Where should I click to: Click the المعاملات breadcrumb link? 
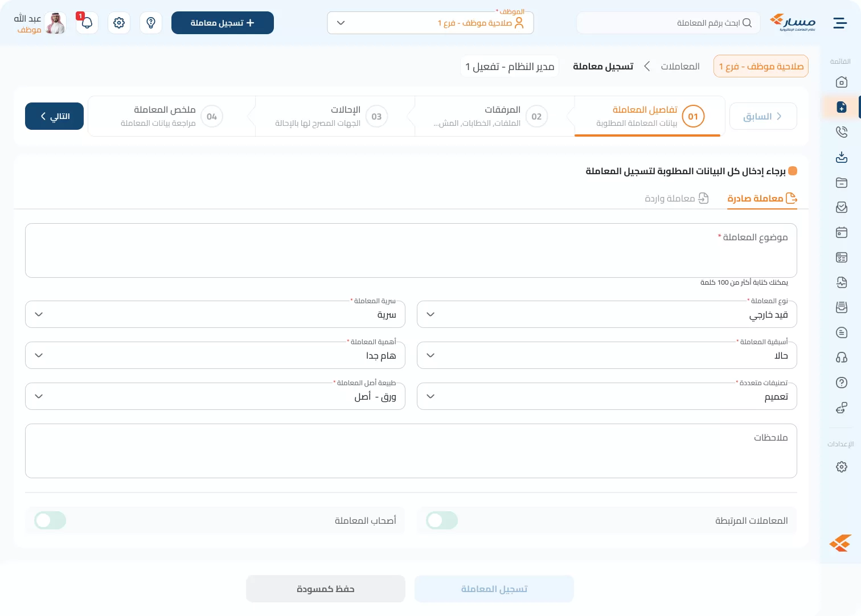680,67
